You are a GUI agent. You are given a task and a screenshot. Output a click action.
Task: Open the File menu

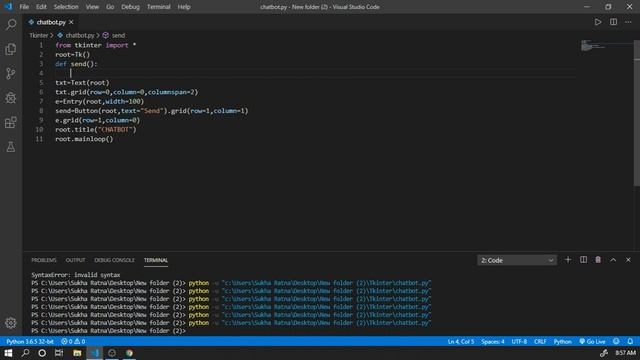pyautogui.click(x=24, y=7)
